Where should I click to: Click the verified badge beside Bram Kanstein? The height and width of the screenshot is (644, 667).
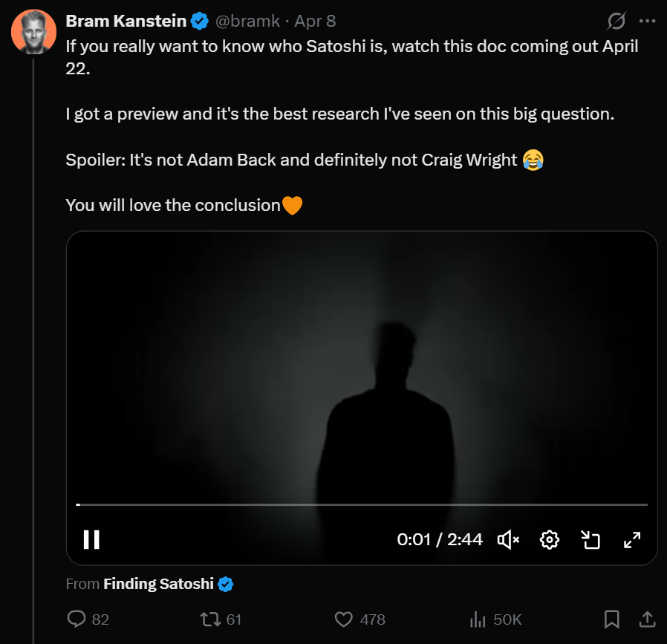point(200,22)
